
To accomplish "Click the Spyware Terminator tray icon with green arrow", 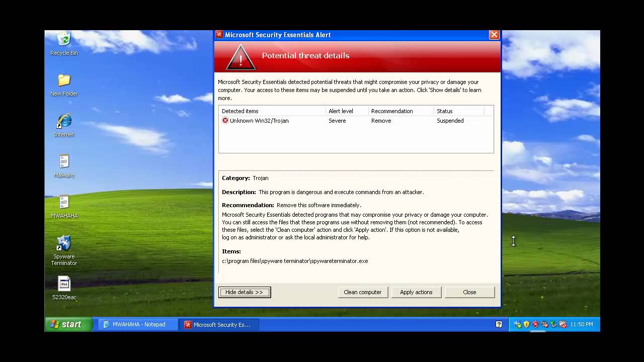I will point(517,324).
